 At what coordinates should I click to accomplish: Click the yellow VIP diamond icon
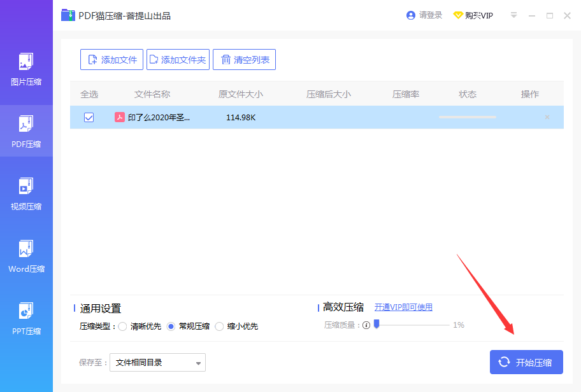(x=458, y=15)
